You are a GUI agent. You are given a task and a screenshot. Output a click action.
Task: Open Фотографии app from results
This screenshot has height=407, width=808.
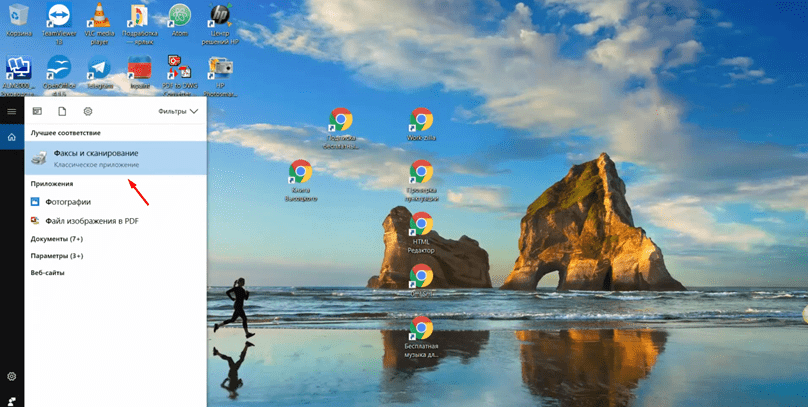click(67, 202)
